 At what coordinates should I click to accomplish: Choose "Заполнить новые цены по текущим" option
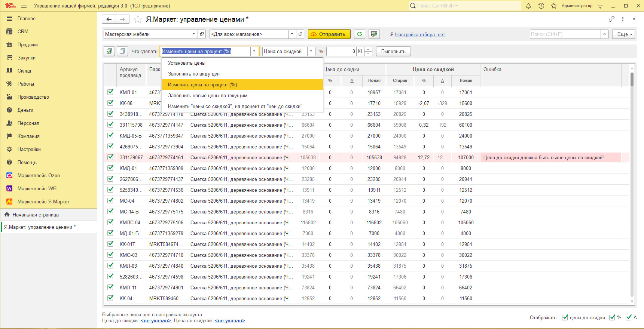tap(207, 95)
